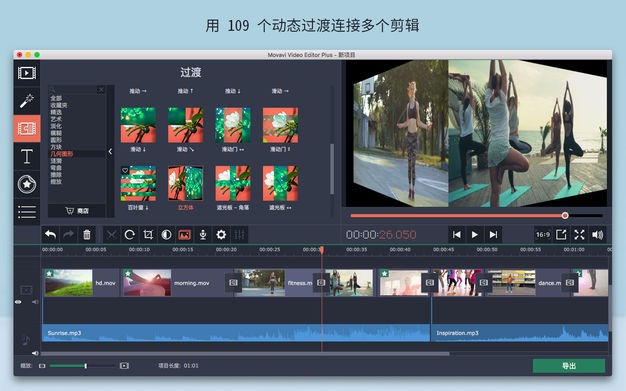Select the Sunrise.mp3 audio clip
The height and width of the screenshot is (391, 626).
236,333
